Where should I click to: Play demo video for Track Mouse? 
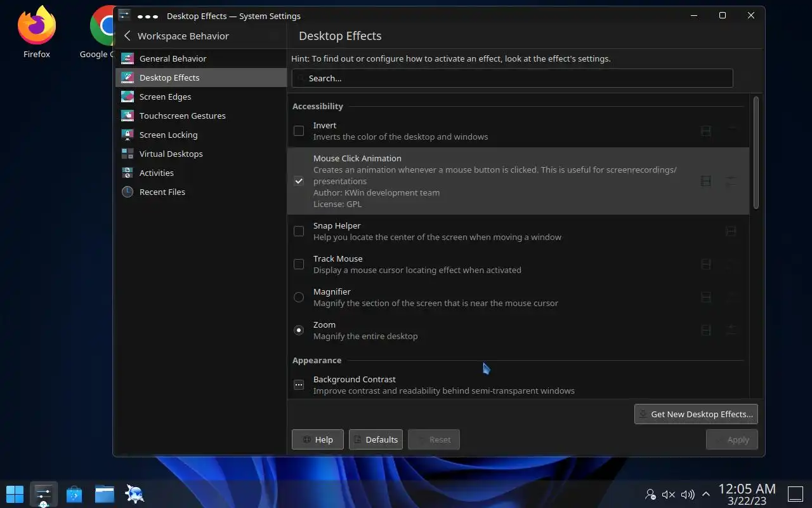click(x=705, y=264)
